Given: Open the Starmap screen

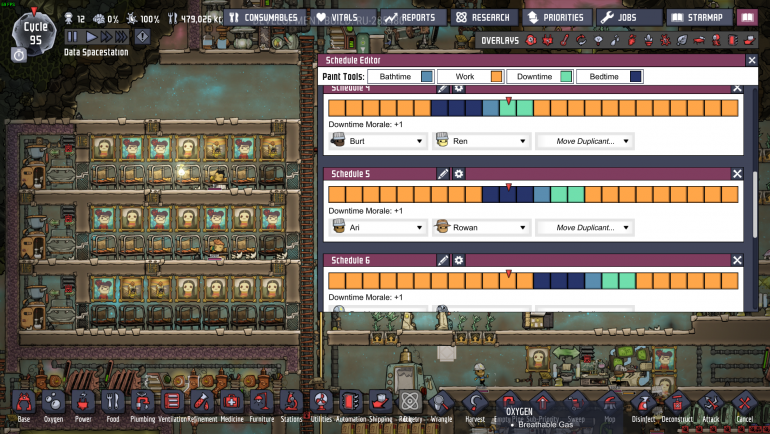Looking at the screenshot, I should click(x=699, y=18).
